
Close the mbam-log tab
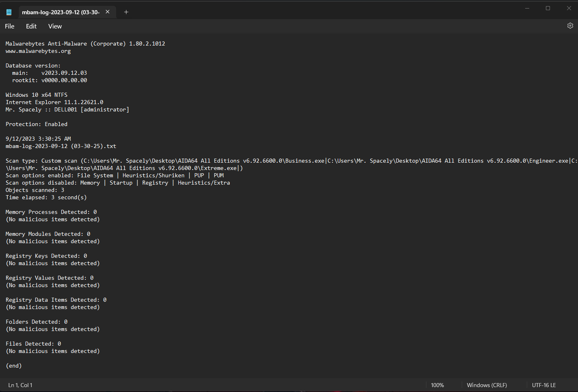click(x=108, y=12)
